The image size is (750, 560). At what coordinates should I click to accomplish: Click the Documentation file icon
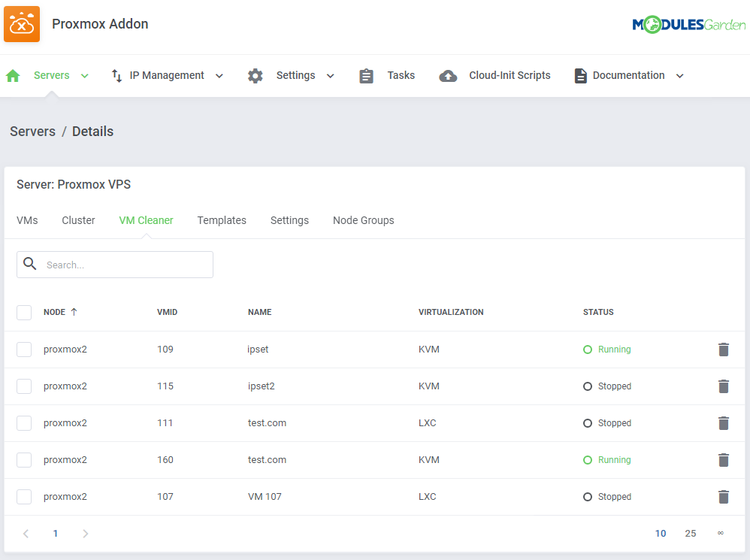pos(580,76)
